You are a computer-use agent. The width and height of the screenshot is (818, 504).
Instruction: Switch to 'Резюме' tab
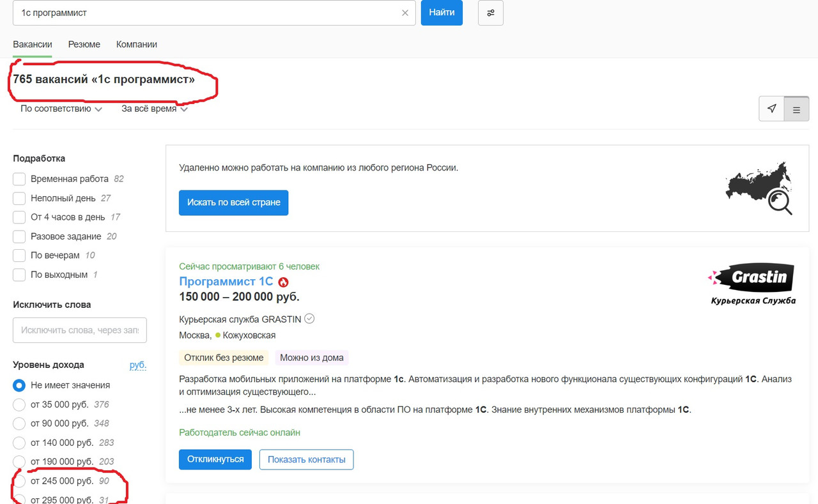click(84, 44)
